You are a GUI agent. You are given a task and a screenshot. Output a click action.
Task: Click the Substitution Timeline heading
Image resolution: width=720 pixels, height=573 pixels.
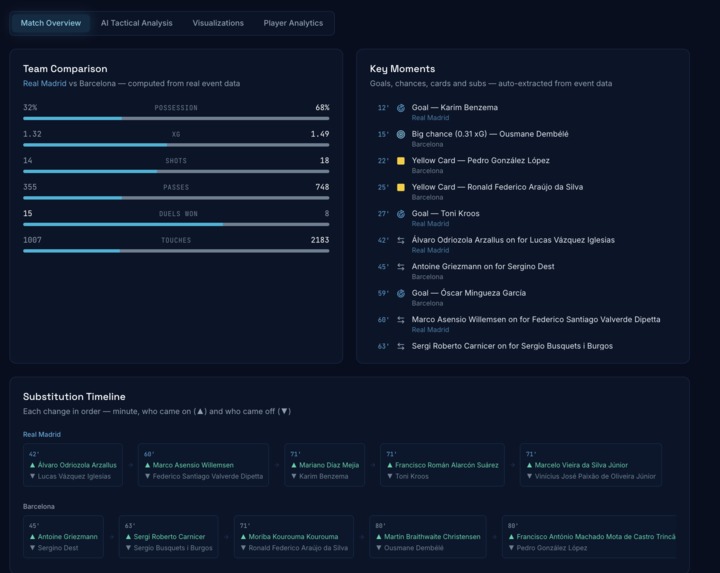pos(74,397)
